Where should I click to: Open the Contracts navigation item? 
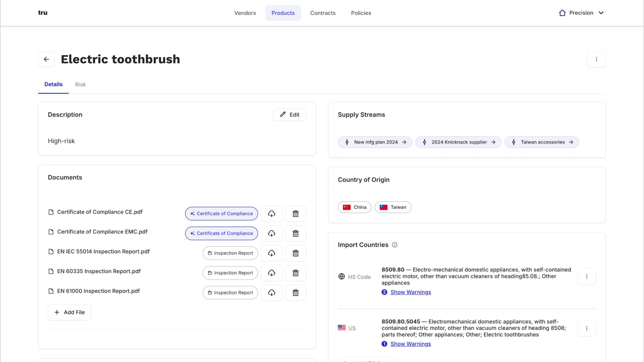(x=322, y=13)
